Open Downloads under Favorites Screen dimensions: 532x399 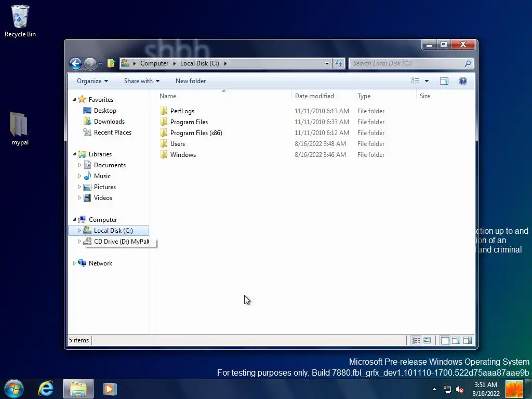click(109, 122)
